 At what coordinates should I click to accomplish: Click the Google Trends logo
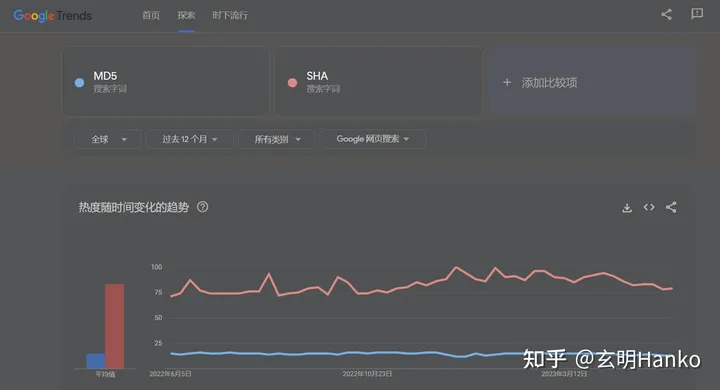pos(52,16)
